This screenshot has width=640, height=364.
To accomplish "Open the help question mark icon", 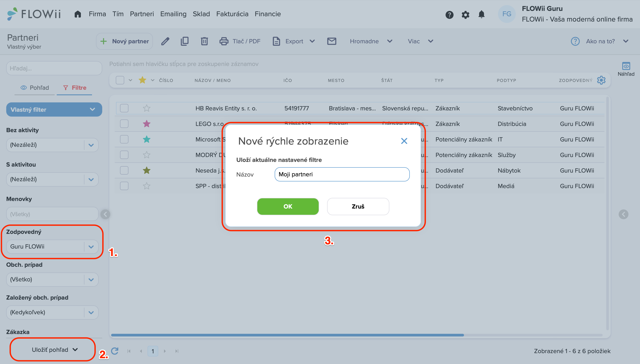I will [449, 14].
